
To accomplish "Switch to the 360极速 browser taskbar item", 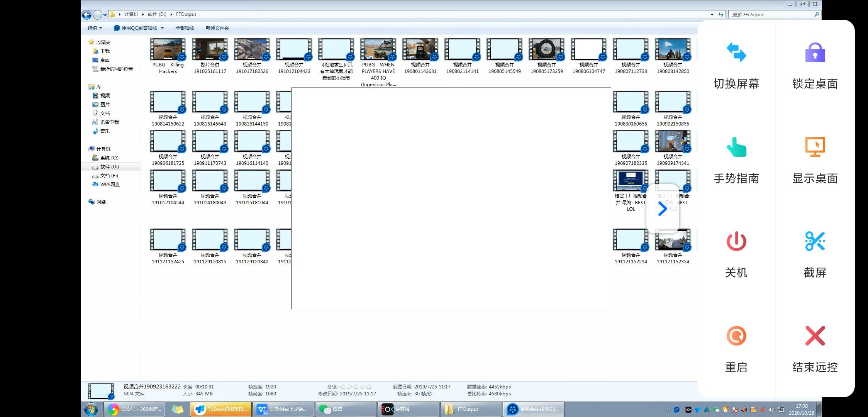I will [134, 409].
